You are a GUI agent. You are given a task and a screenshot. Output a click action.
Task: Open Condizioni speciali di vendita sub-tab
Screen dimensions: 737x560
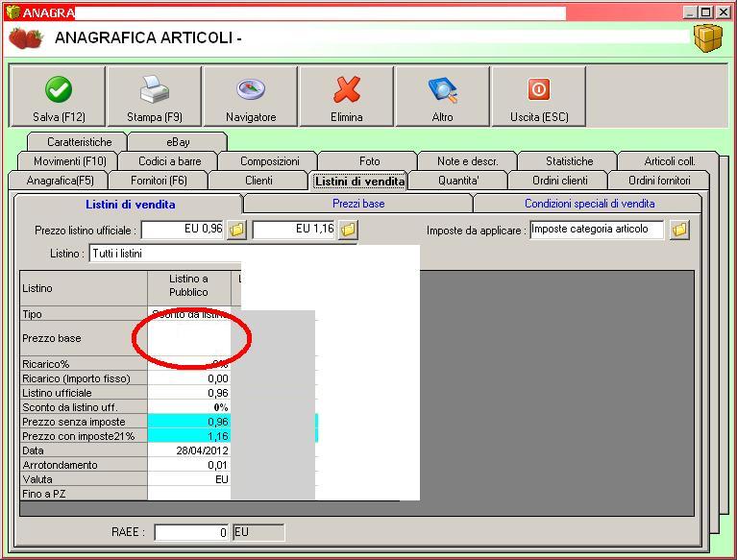click(589, 204)
